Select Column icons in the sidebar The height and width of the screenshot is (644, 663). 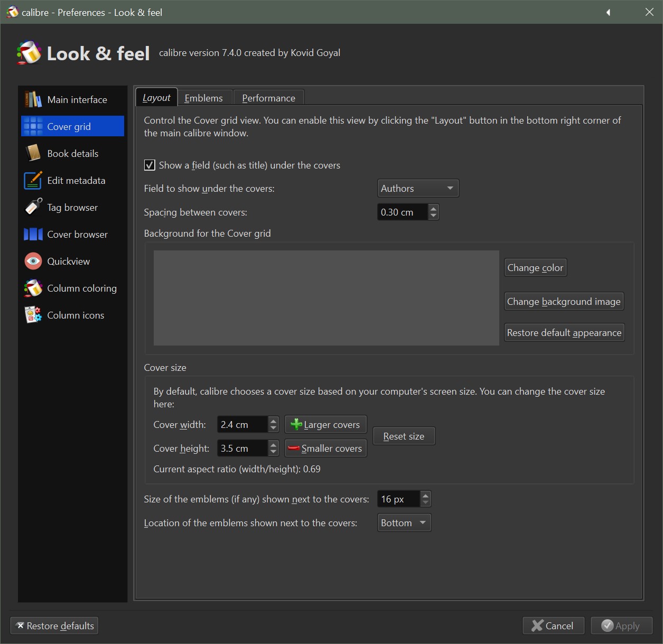pos(73,315)
